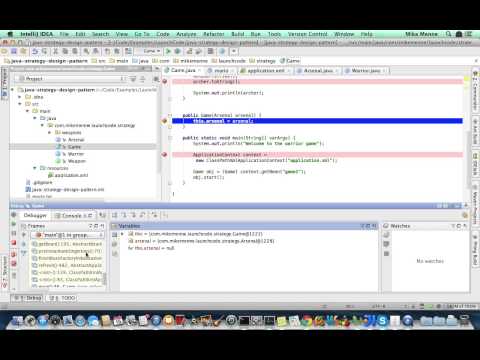Click the Debug bug icon in main toolbar
Viewport: 480px width, 360px height.
(x=177, y=51)
